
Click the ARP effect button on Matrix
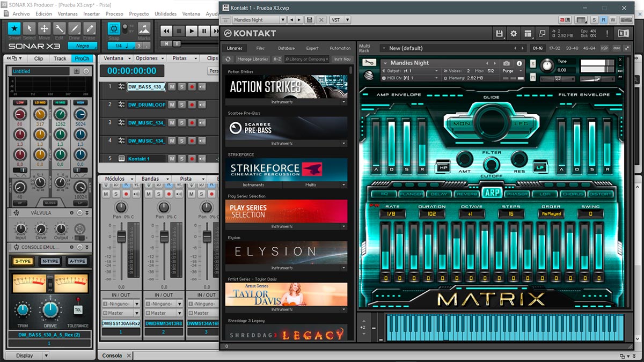coord(491,193)
